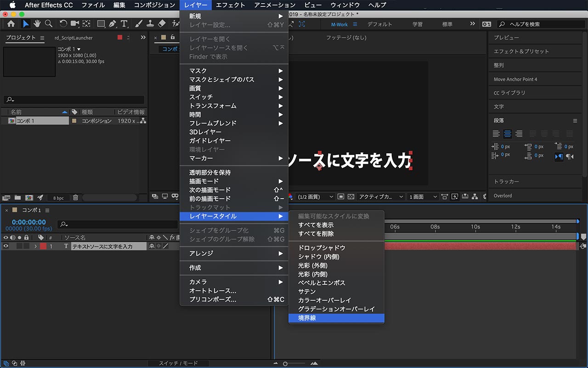The image size is (588, 368).
Task: Select the Zoom magnifier tool
Action: point(48,24)
